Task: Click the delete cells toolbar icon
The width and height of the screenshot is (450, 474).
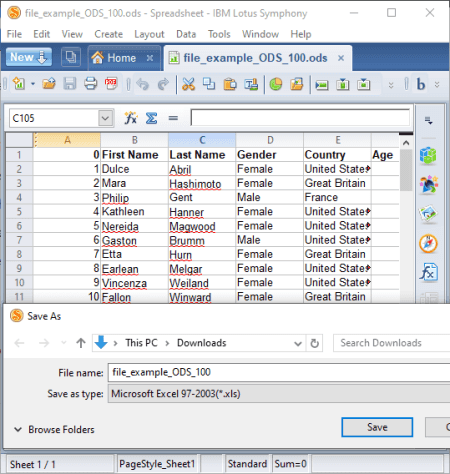Action: tap(363, 84)
